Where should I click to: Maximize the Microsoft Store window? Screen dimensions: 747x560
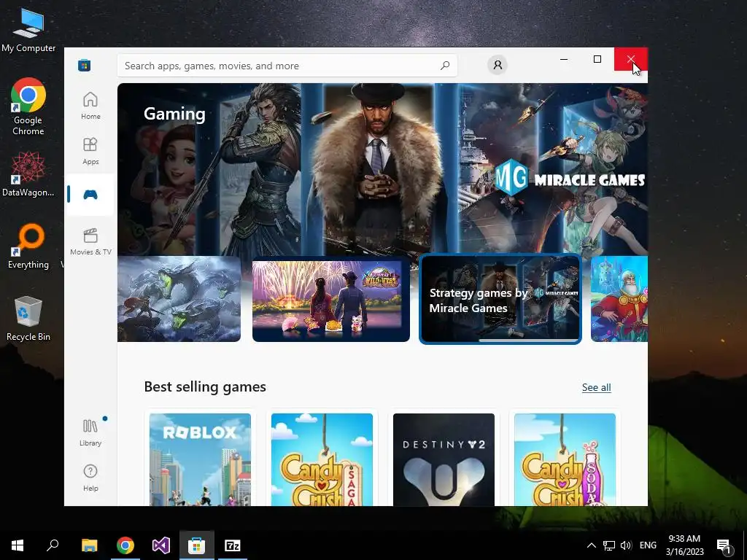(x=597, y=59)
